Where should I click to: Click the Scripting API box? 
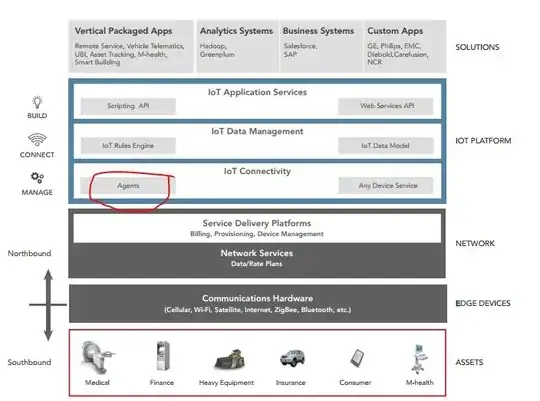(128, 106)
